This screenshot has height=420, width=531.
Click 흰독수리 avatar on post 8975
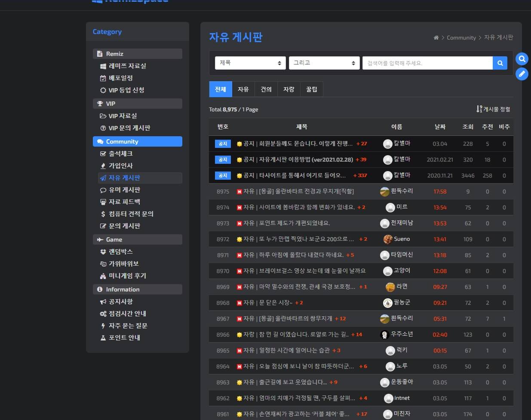tap(384, 192)
